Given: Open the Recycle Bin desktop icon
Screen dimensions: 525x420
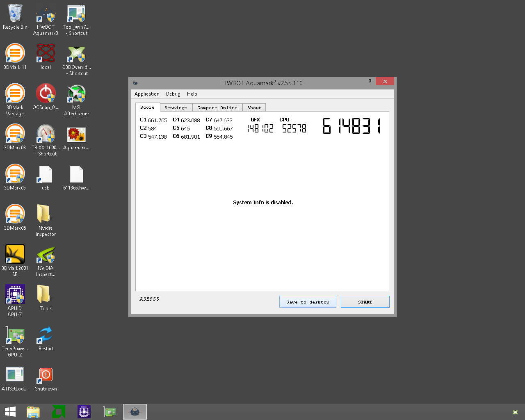Looking at the screenshot, I should [x=15, y=17].
